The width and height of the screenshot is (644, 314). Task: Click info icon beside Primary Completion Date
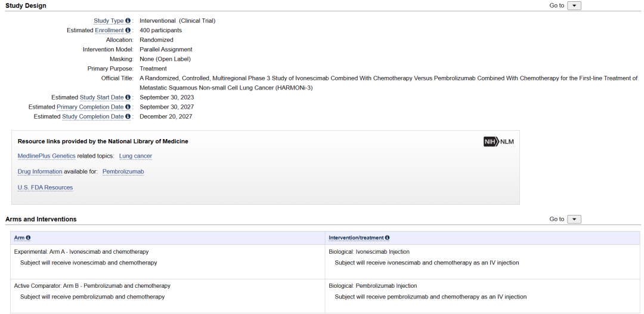tap(128, 107)
